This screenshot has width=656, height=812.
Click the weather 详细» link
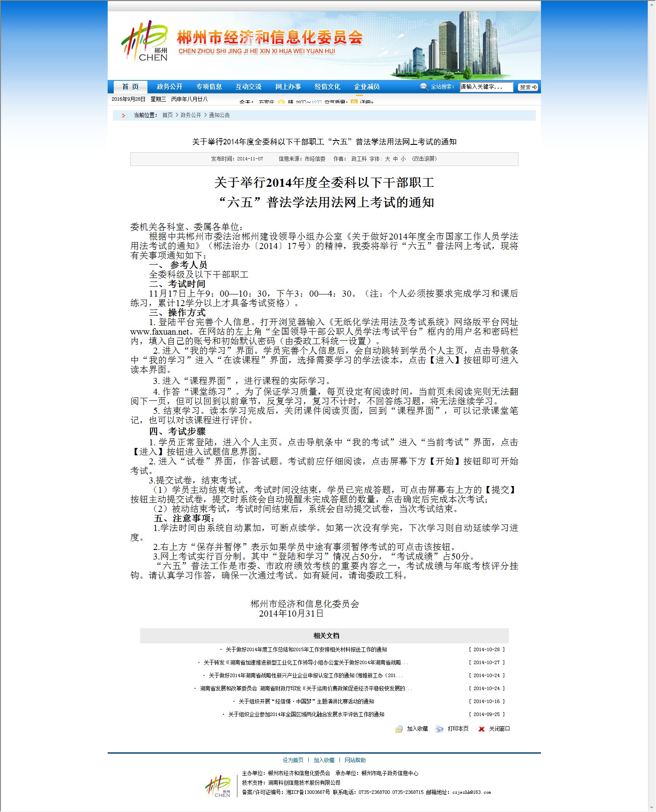pos(366,102)
